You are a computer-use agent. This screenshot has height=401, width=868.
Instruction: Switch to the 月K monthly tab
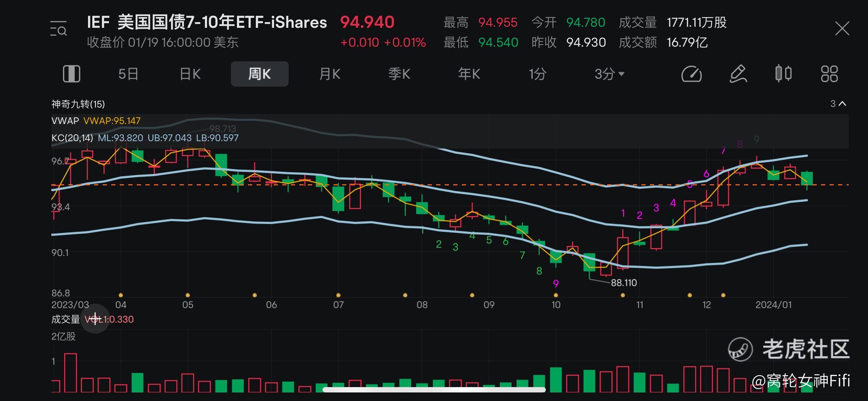pyautogui.click(x=330, y=74)
